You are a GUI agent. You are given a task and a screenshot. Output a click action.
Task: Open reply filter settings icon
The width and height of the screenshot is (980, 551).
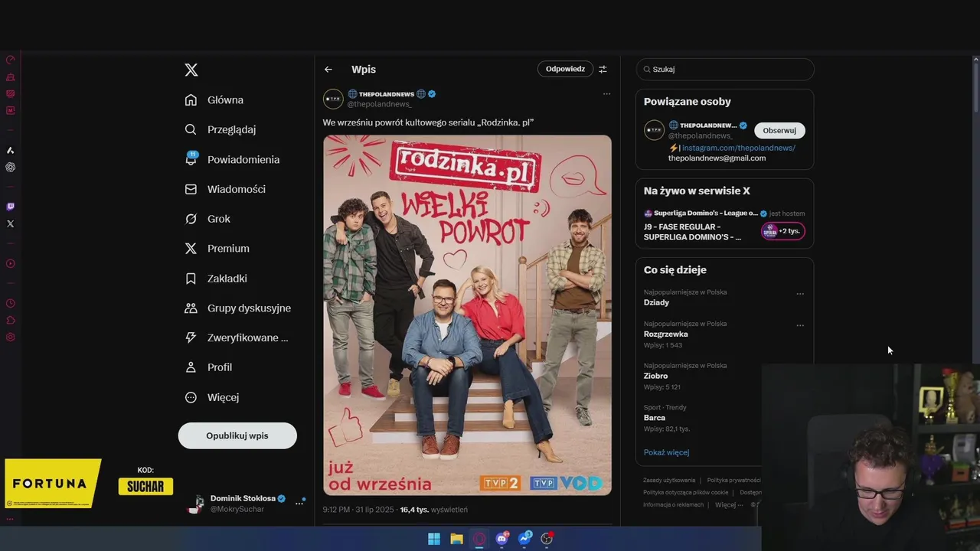point(603,69)
